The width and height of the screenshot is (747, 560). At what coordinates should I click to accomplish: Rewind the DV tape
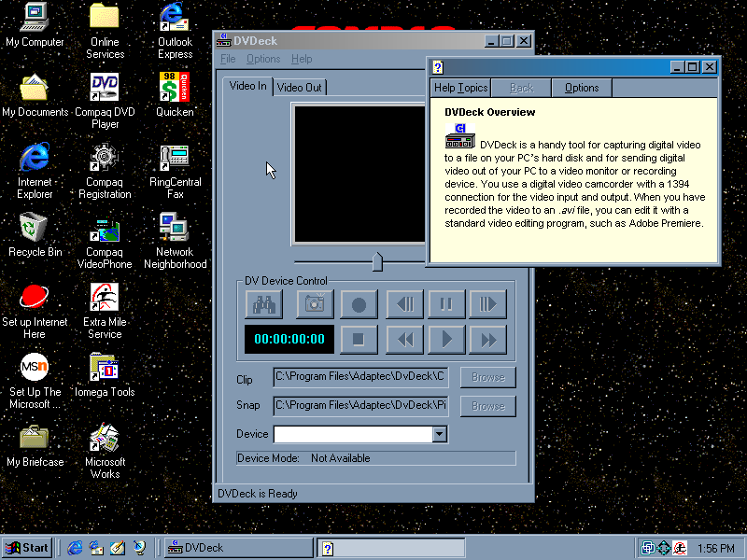[x=404, y=340]
